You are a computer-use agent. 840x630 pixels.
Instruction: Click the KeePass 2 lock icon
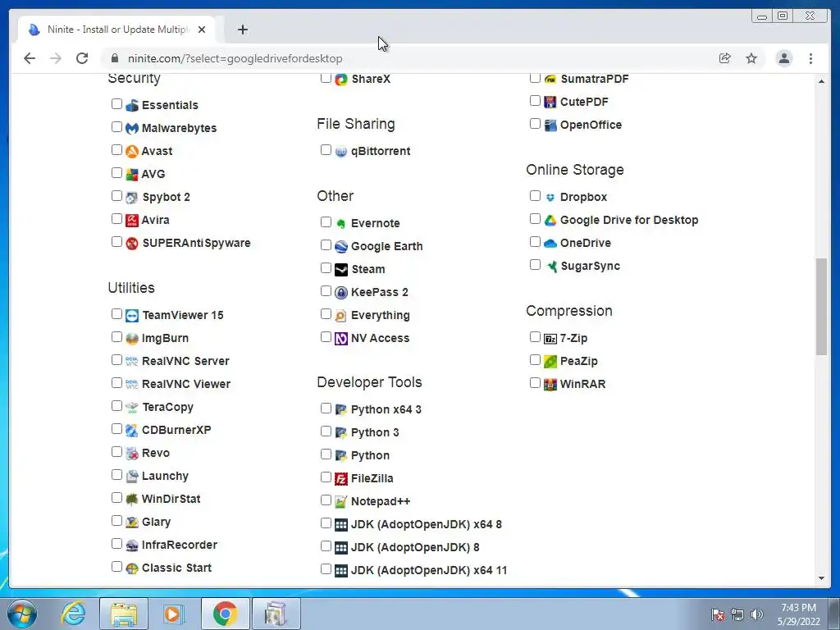click(341, 293)
